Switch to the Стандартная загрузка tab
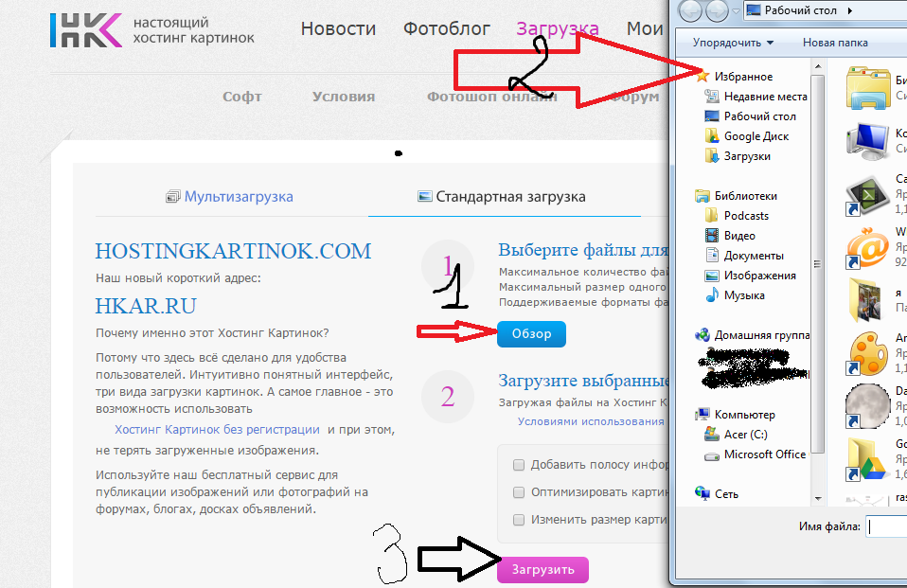 (502, 197)
